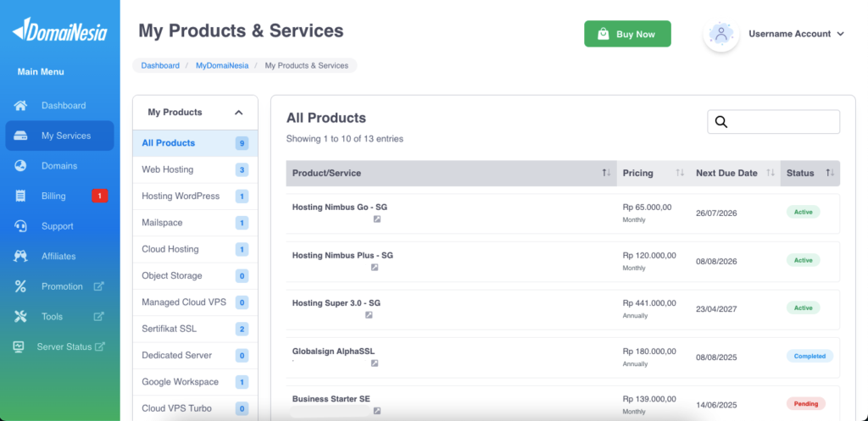The image size is (868, 421).
Task: Click the external link icon beside Promotion
Action: 98,286
